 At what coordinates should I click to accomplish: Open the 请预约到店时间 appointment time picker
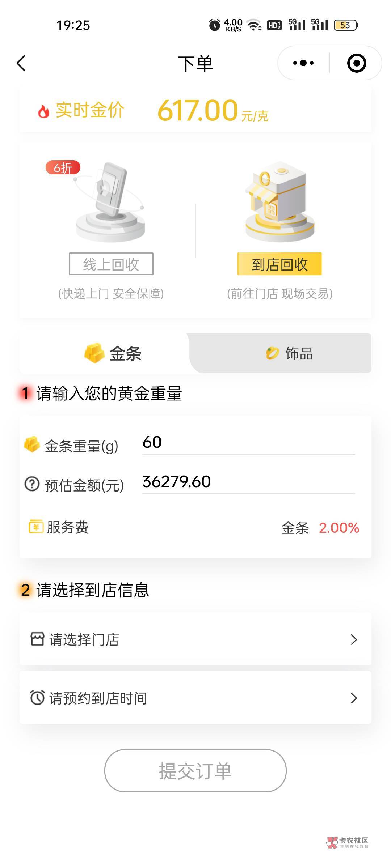195,698
